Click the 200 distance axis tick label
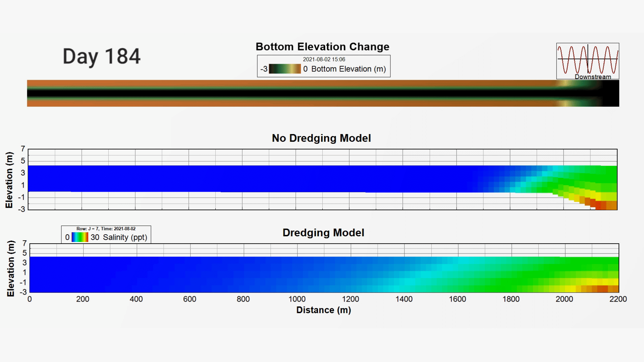 (x=83, y=299)
